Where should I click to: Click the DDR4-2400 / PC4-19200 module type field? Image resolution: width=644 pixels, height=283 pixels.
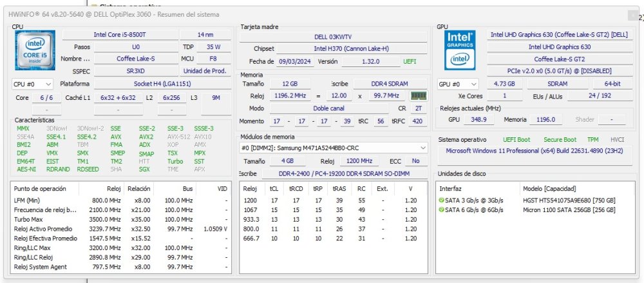pos(344,173)
